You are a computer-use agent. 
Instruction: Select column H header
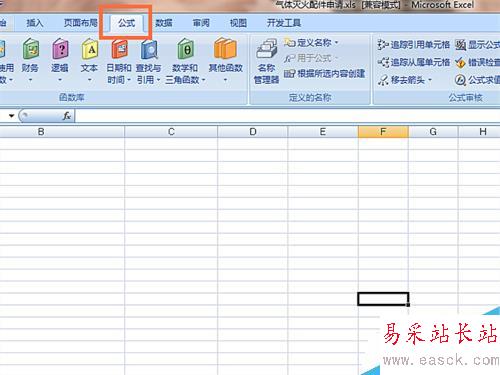(x=479, y=132)
